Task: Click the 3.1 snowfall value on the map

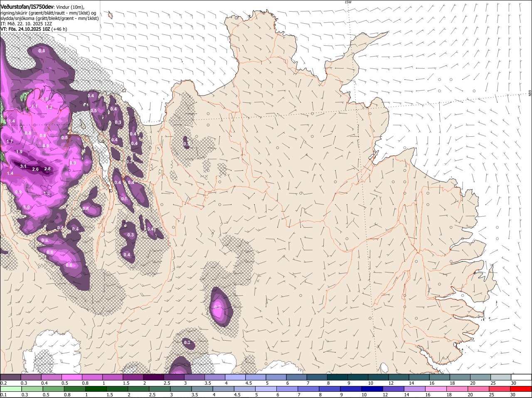Action: [23, 166]
